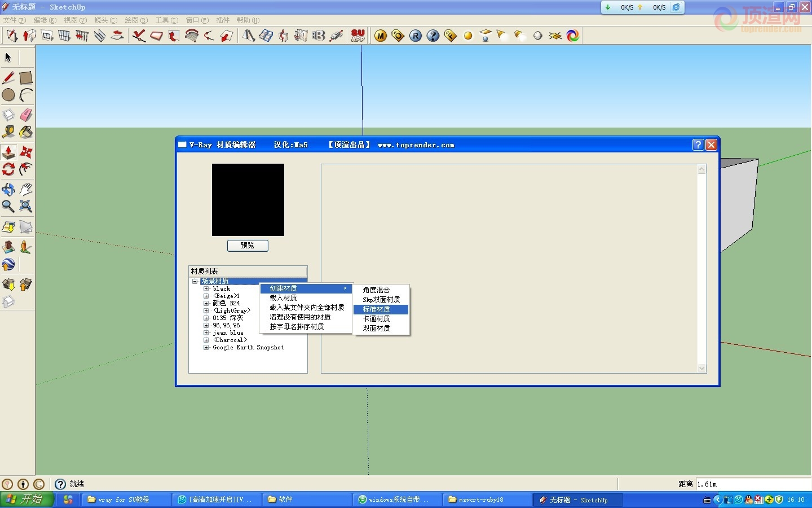This screenshot has height=508, width=812.
Task: Expand the Google Earth Snapshot node
Action: [x=206, y=347]
